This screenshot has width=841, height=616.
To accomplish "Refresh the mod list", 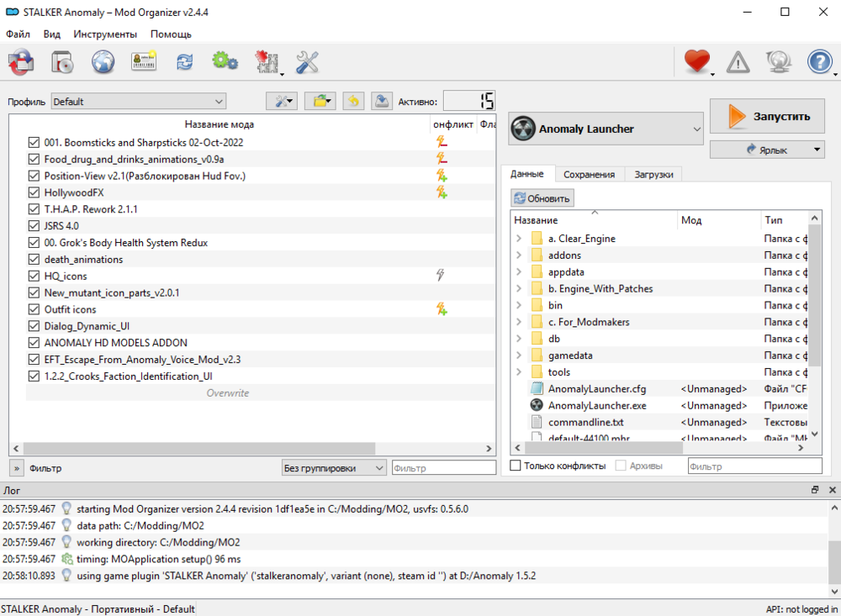I will [x=184, y=62].
